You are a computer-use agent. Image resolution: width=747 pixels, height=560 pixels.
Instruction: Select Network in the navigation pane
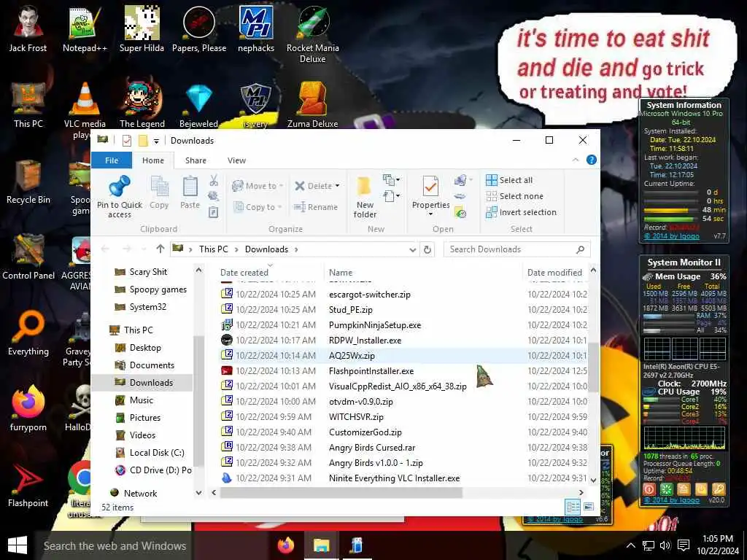[140, 494]
